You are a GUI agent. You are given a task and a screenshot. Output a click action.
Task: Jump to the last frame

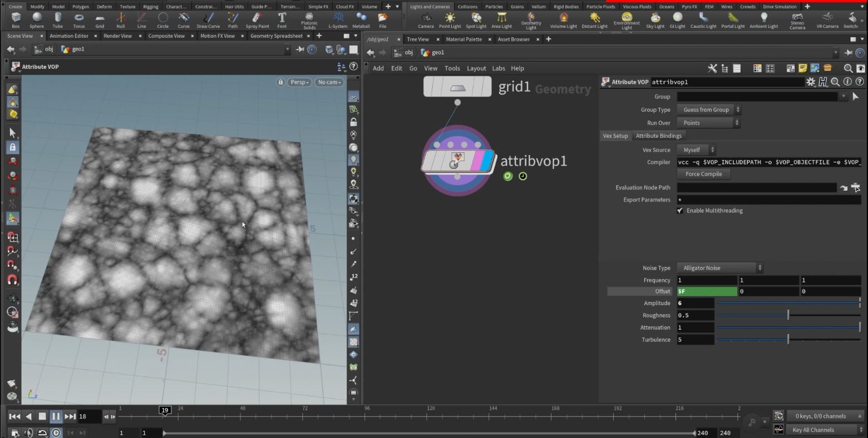[x=70, y=416]
